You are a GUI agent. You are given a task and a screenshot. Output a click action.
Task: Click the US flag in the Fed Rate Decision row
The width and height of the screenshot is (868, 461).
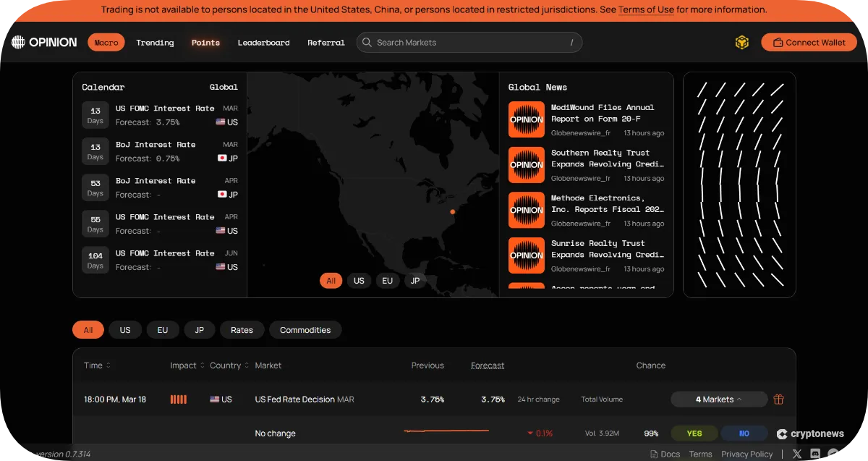click(x=214, y=399)
